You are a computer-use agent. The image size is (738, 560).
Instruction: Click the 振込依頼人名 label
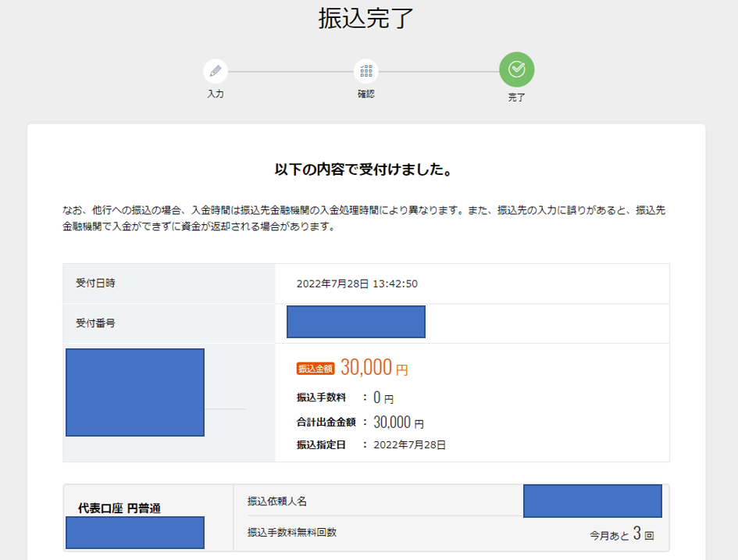click(272, 501)
